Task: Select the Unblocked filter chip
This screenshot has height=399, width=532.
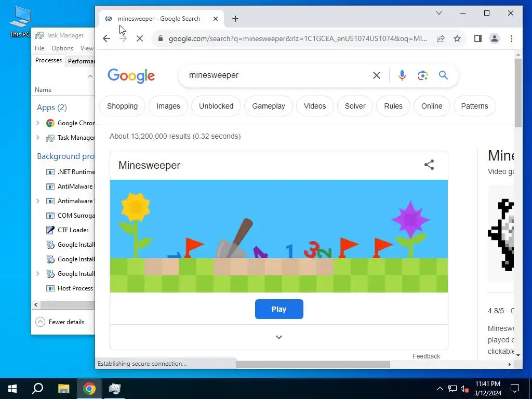Action: [x=216, y=106]
